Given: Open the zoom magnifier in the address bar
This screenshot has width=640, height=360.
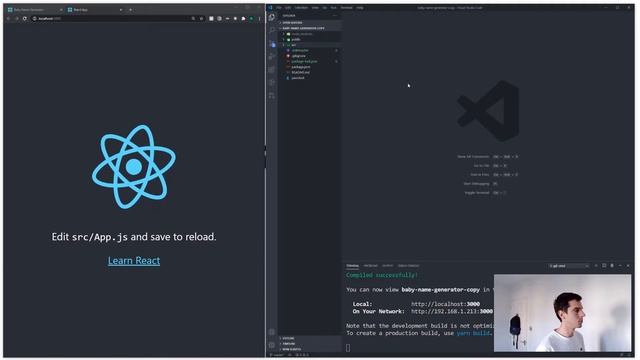Looking at the screenshot, I should [x=193, y=18].
